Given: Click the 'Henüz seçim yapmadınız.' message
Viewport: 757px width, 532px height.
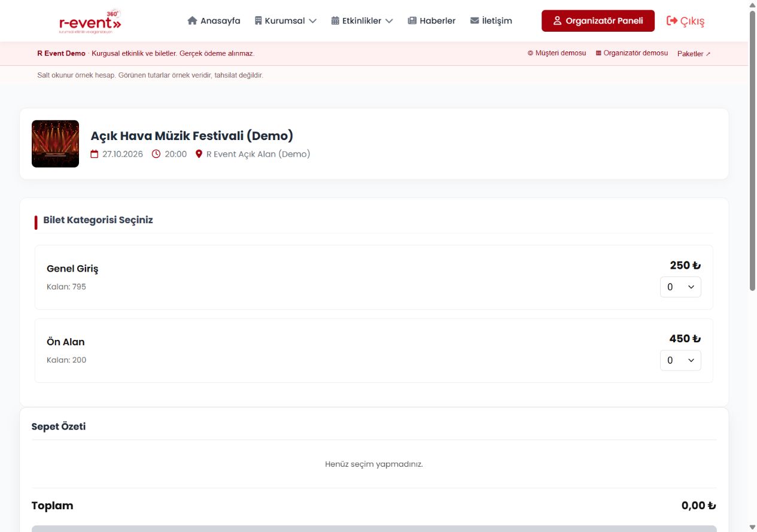Looking at the screenshot, I should pos(374,464).
